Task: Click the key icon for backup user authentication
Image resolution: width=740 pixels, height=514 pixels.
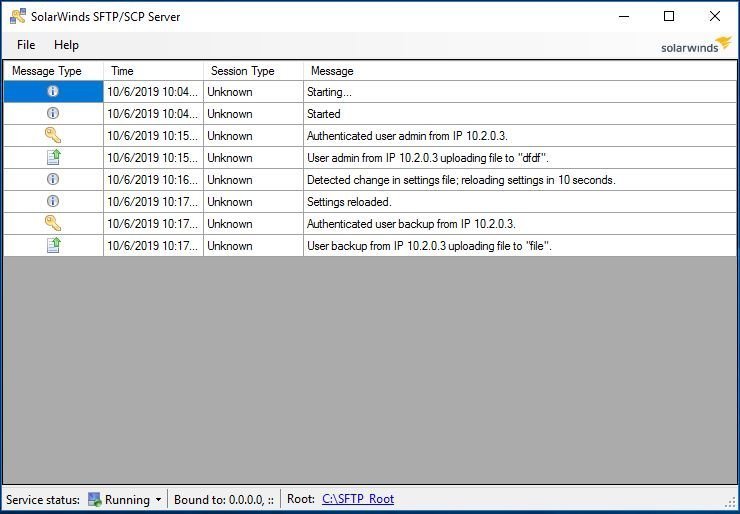Action: click(53, 223)
